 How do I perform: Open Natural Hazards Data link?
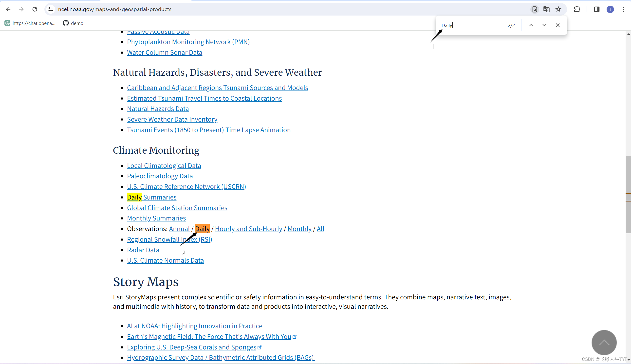pyautogui.click(x=158, y=109)
